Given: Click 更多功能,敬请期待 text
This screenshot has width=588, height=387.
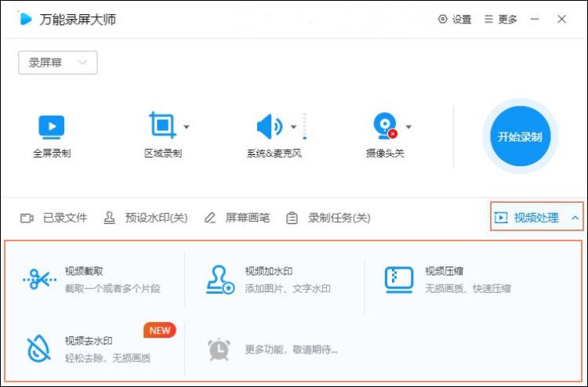Looking at the screenshot, I should (x=292, y=349).
